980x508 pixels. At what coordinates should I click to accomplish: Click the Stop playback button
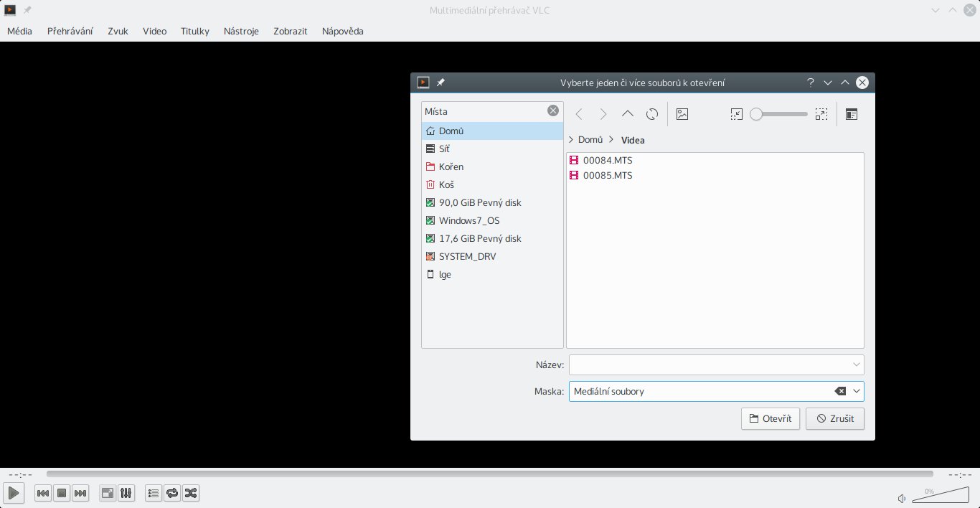pyautogui.click(x=62, y=493)
